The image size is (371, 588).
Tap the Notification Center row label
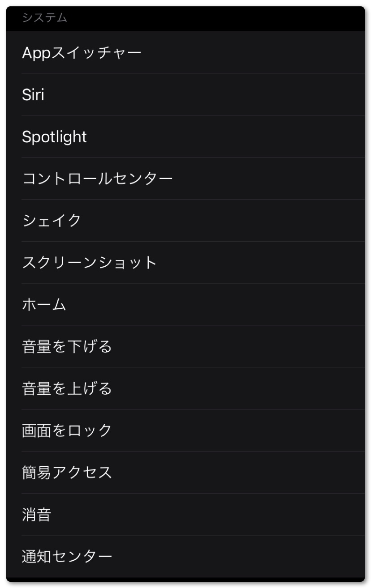[x=67, y=557]
